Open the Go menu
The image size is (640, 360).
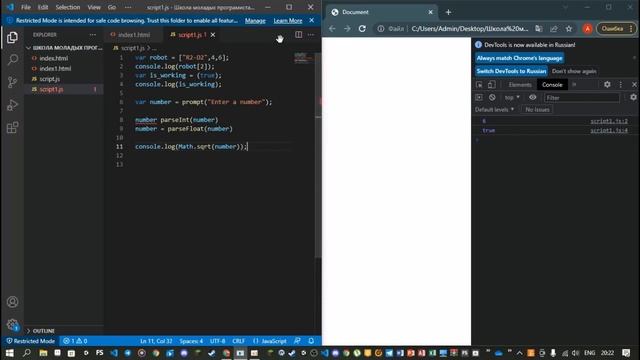pyautogui.click(x=112, y=7)
